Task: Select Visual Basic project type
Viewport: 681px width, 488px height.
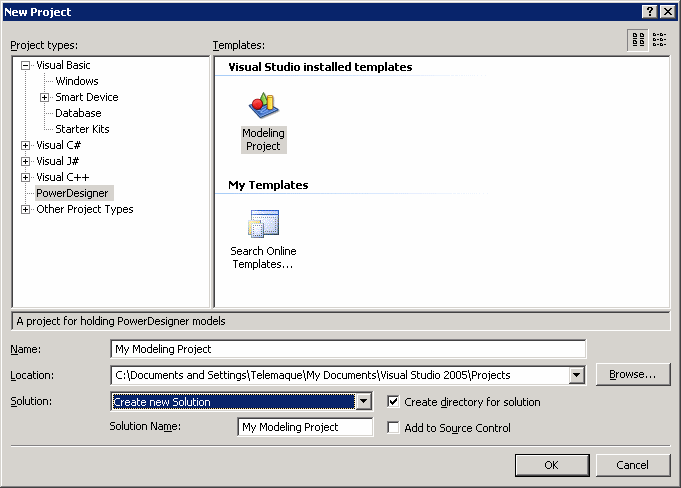Action: tap(63, 65)
